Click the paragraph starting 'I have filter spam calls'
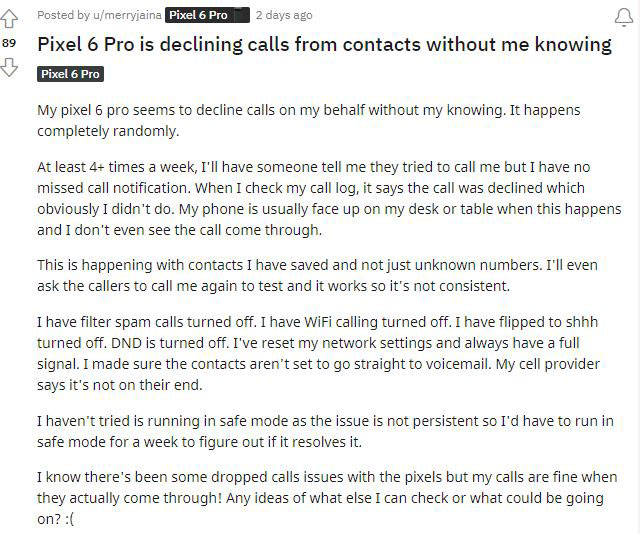 point(318,353)
